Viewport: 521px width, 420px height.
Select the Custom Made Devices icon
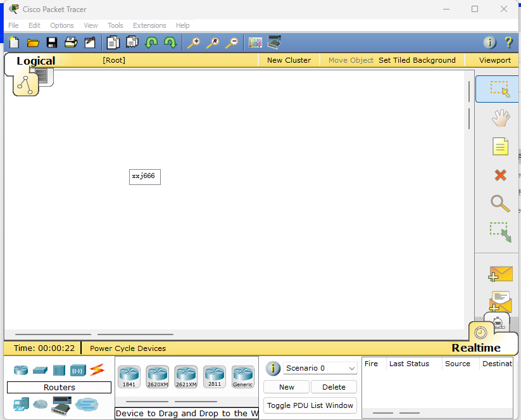(x=61, y=405)
